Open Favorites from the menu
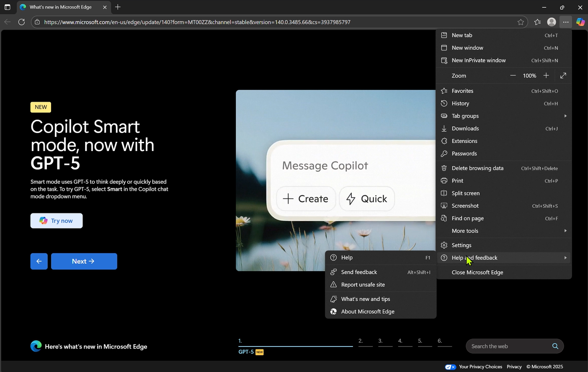 (x=503, y=91)
